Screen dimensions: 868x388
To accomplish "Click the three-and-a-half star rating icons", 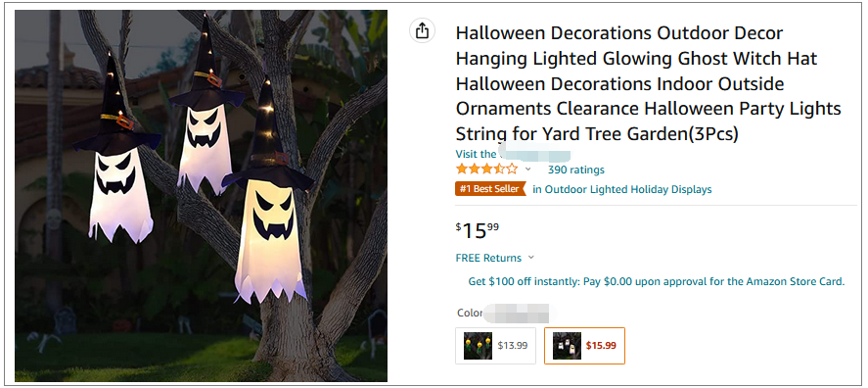I will 486,170.
